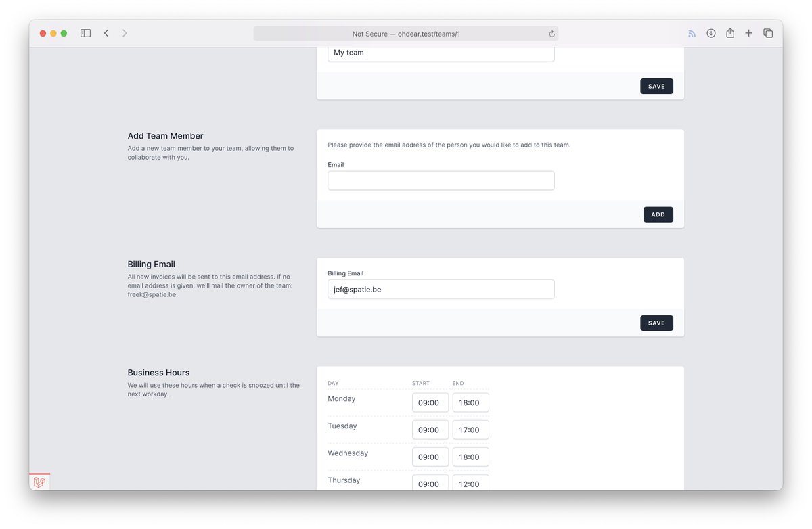Image resolution: width=812 pixels, height=529 pixels.
Task: Click the 'Monday' day label
Action: tap(341, 399)
